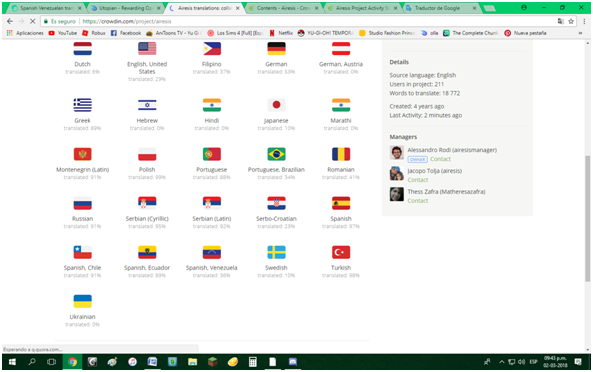Open the Japanese flag icon
This screenshot has width=593, height=372.
tap(276, 105)
